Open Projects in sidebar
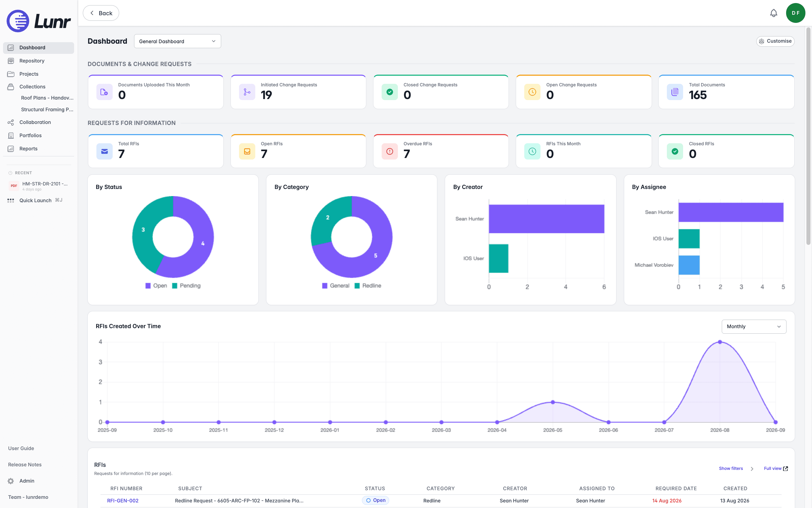The image size is (812, 508). [39, 74]
